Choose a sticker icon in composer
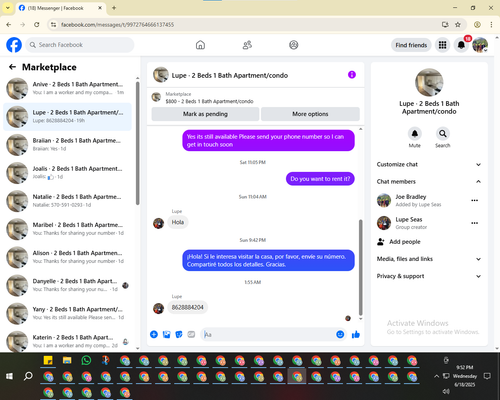This screenshot has height=400, width=500. 179,334
